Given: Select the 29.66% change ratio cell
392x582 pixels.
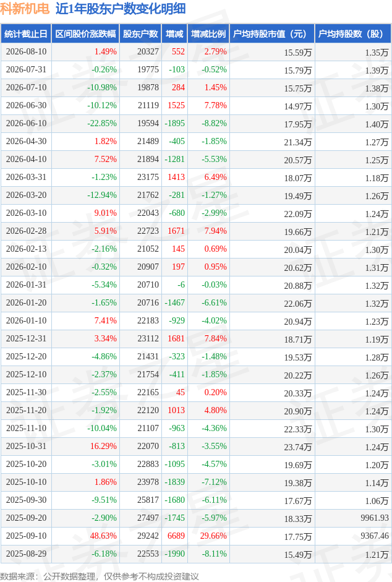Looking at the screenshot, I should [213, 536].
